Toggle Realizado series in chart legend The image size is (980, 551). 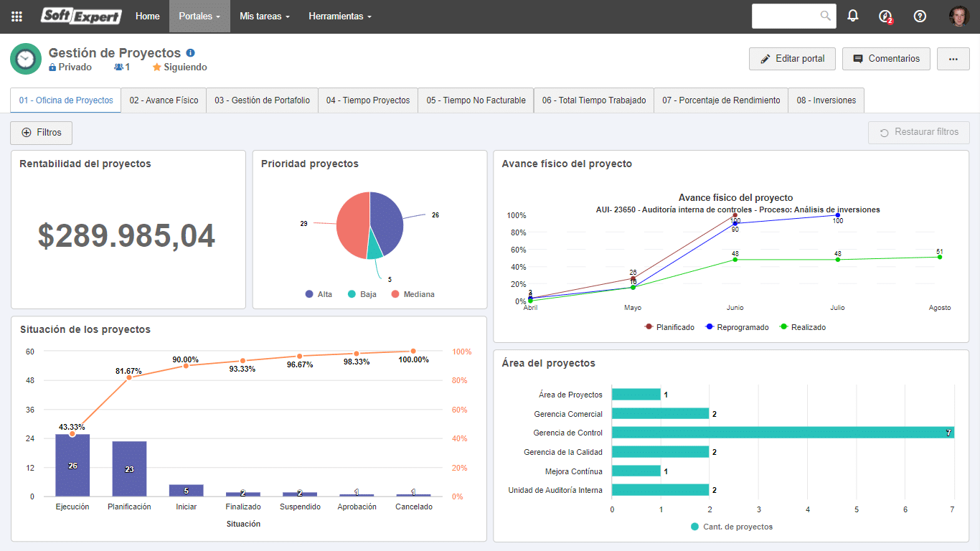[x=802, y=327]
